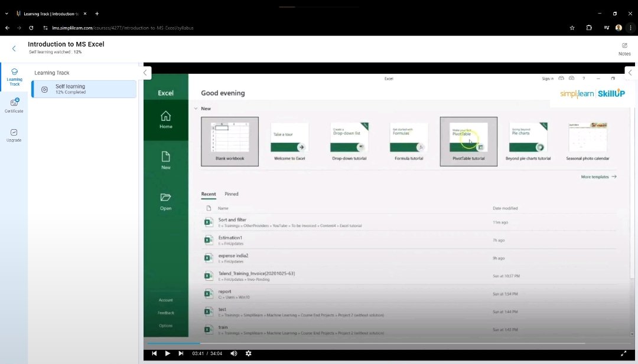Click Open in Excel sidebar
Viewport: 638px width, 364px height.
pyautogui.click(x=165, y=202)
